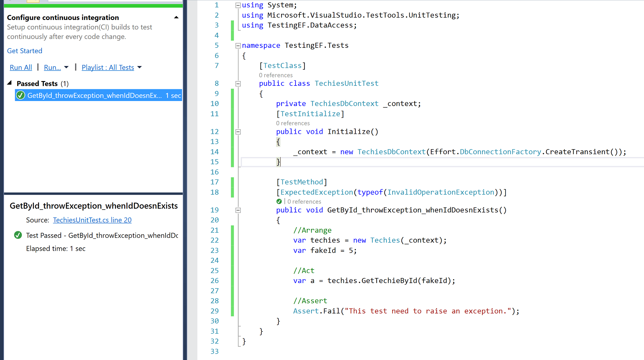Image resolution: width=644 pixels, height=360 pixels.
Task: Collapse the TechiesUnitTest class block
Action: (238, 84)
